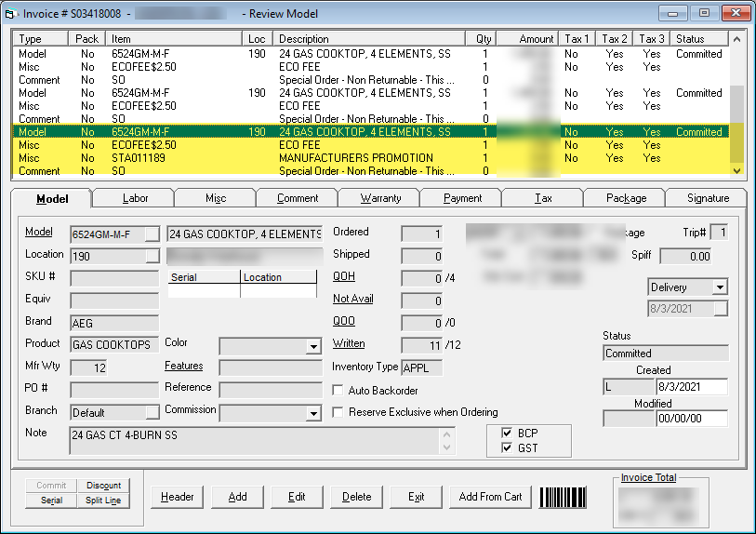
Task: Click the barcode scan icon
Action: tap(563, 498)
